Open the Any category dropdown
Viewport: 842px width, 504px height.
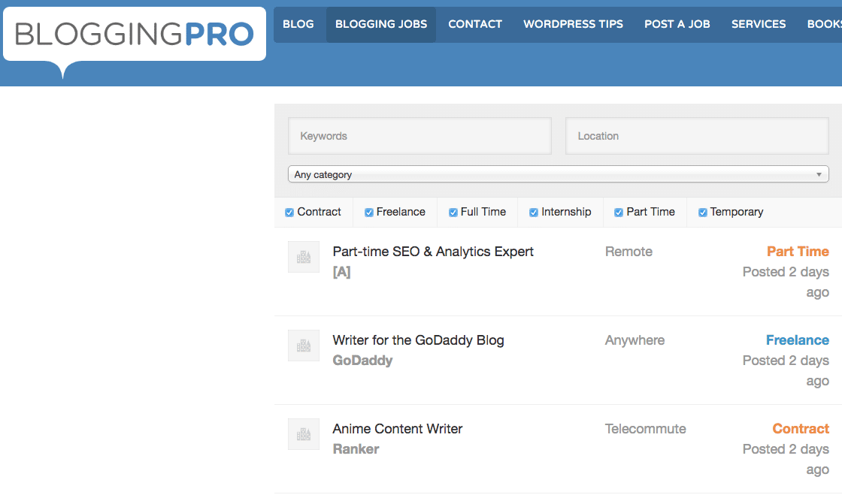coord(558,174)
